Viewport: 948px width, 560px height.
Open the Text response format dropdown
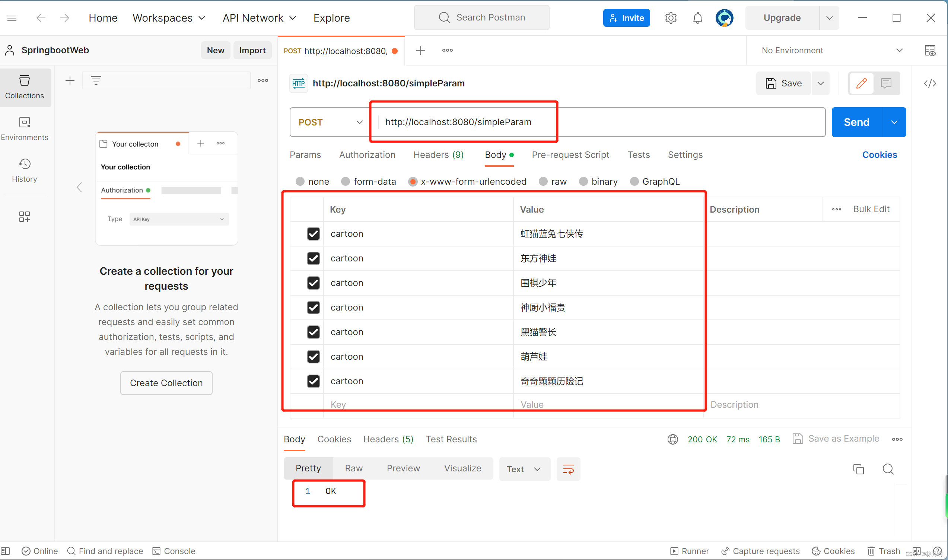(x=524, y=469)
